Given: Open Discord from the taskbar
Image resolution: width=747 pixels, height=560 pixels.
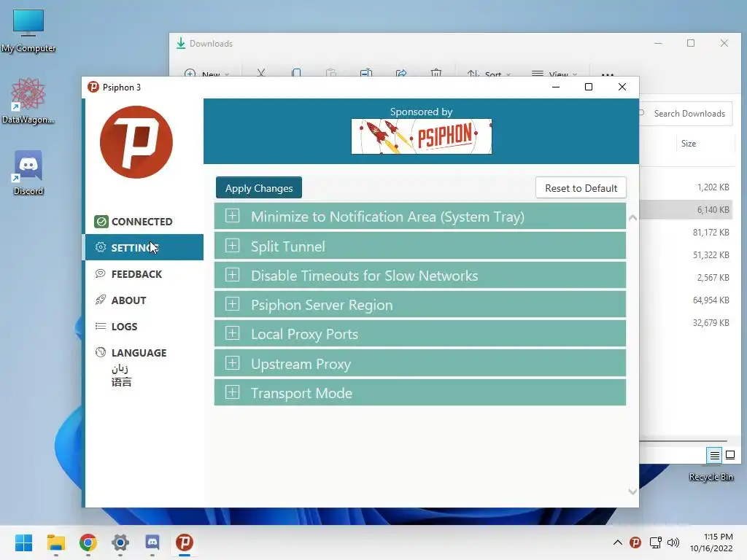Looking at the screenshot, I should point(152,542).
